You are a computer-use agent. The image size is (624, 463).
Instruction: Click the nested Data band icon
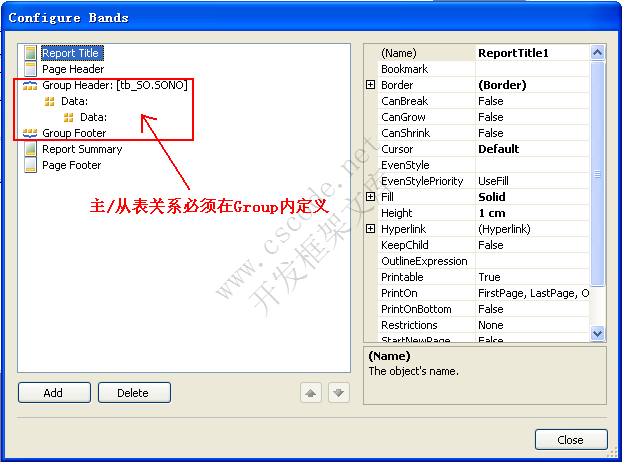click(x=68, y=117)
